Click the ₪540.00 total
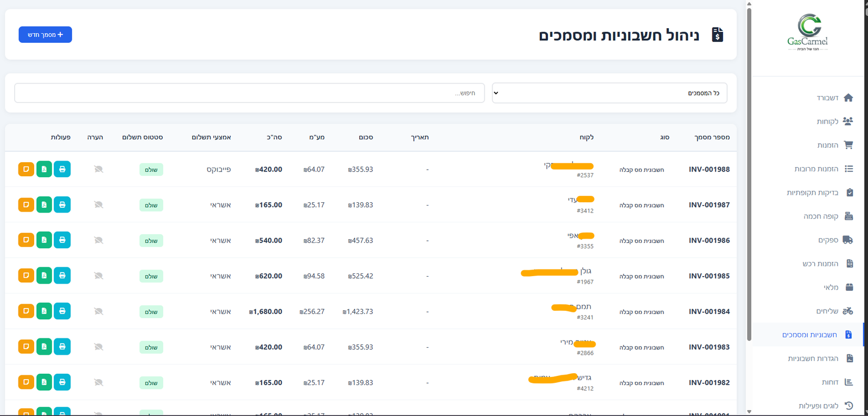The width and height of the screenshot is (868, 416). coord(269,240)
